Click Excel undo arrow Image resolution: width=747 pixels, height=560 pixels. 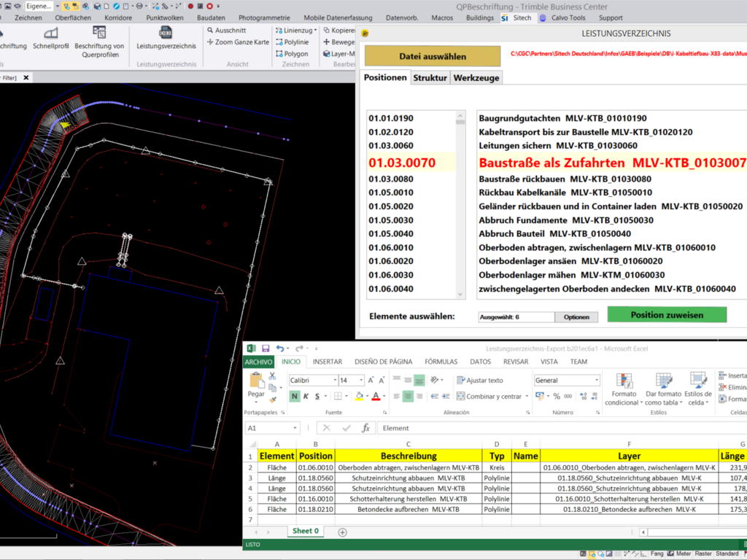pos(280,349)
